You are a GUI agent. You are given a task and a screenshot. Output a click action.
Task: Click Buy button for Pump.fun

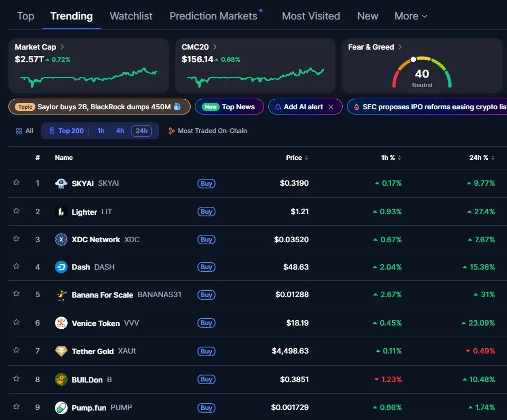click(206, 408)
